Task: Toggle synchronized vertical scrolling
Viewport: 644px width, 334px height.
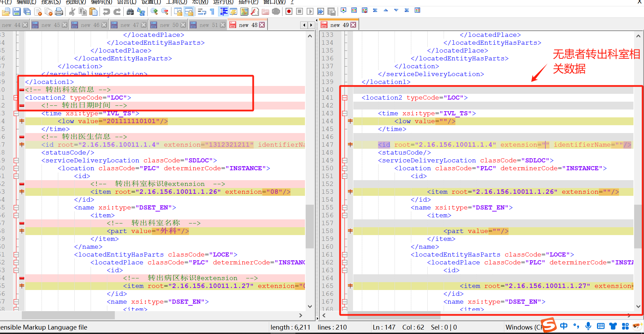Action: coord(178,12)
